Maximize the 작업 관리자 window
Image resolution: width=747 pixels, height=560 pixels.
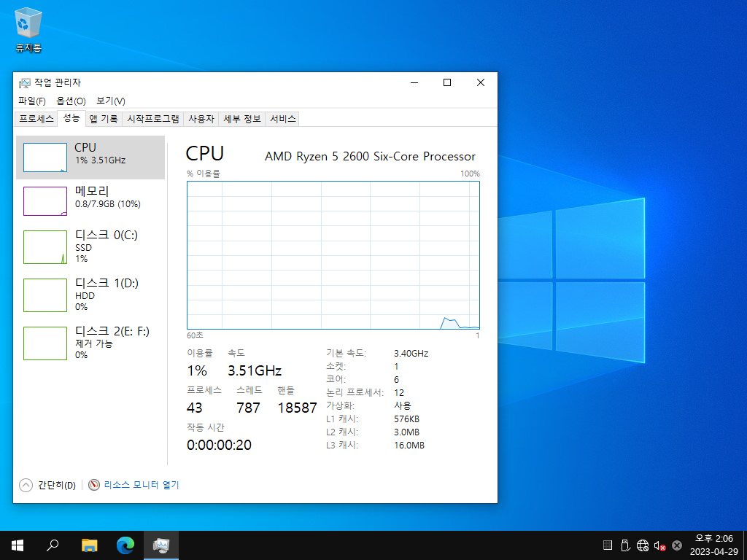pyautogui.click(x=447, y=83)
